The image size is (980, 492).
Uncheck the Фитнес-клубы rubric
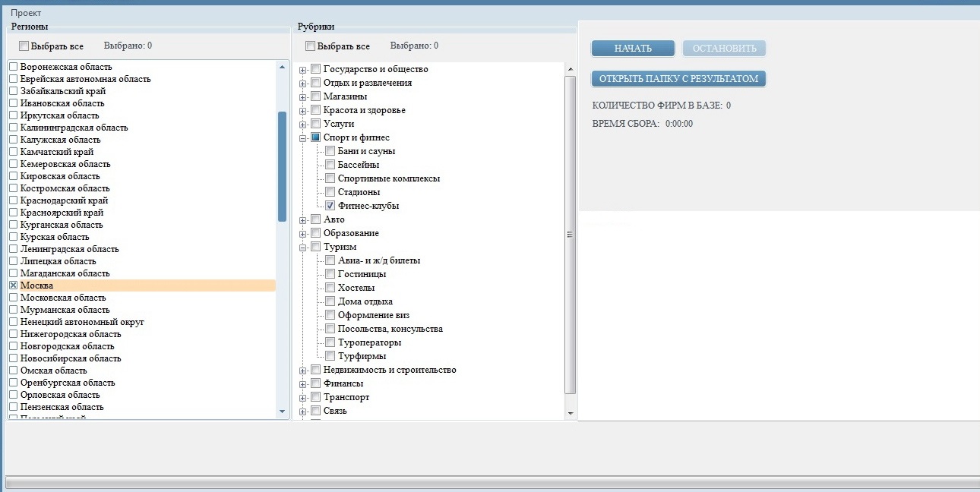[x=330, y=206]
